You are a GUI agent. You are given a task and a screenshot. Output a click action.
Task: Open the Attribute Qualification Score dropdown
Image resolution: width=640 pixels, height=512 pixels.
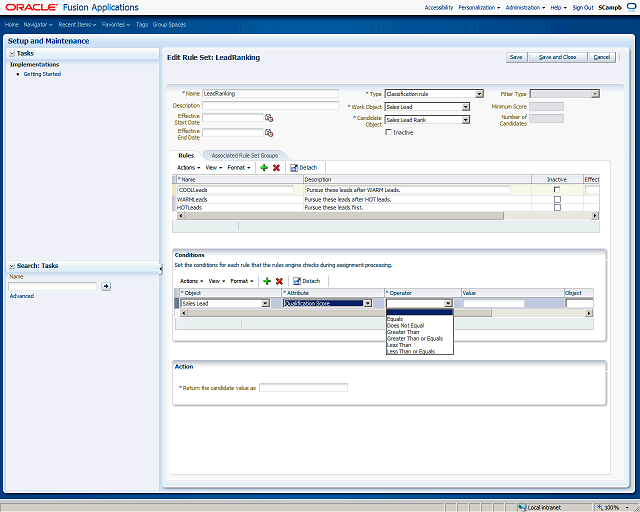point(368,303)
